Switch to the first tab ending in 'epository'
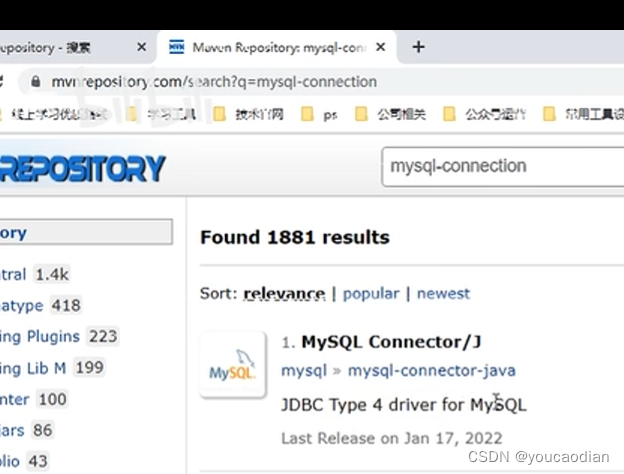Screen dimensions: 624x474 (76, 48)
